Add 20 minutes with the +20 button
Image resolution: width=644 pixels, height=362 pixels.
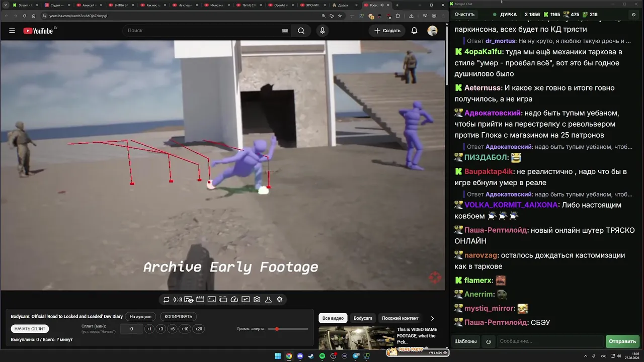[199, 329]
